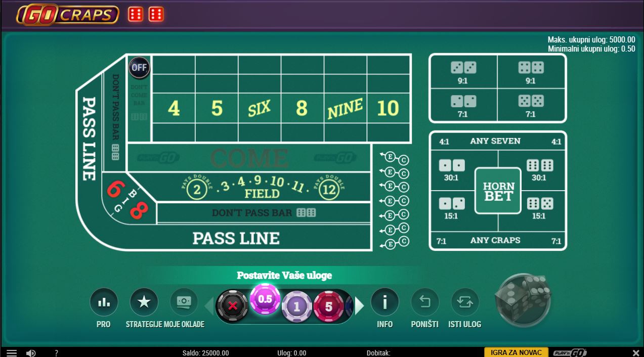644x357 pixels.
Task: Bet snake eyes 30:1 dice
Action: [452, 170]
